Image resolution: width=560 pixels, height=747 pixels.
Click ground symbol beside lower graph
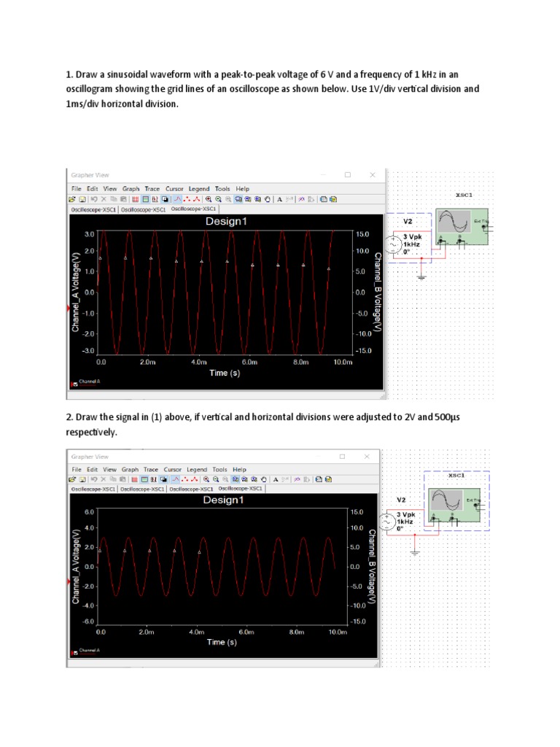(x=415, y=552)
